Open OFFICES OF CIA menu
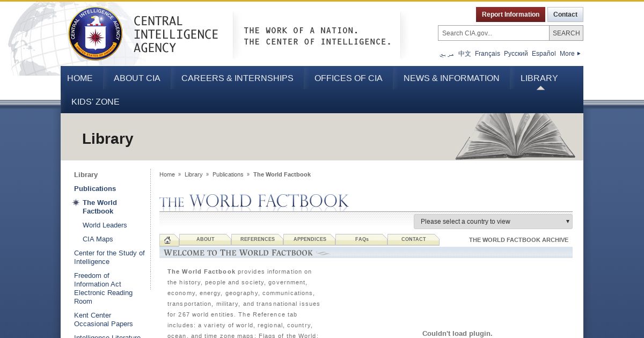644x338 pixels. 348,78
